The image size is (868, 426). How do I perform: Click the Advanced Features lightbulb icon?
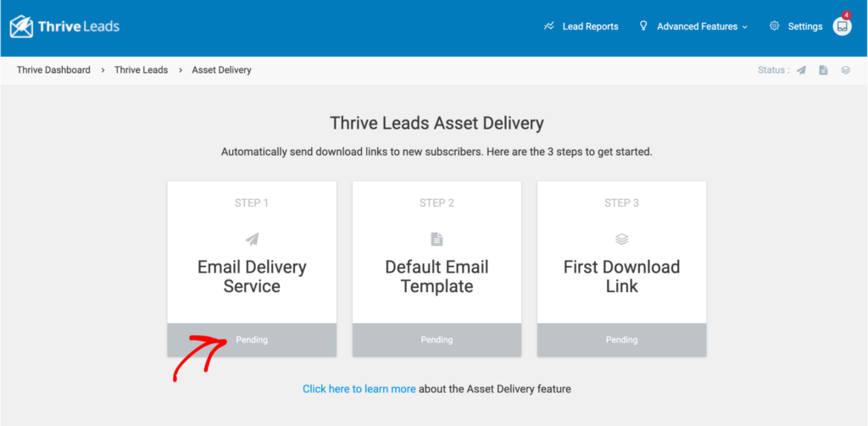643,26
